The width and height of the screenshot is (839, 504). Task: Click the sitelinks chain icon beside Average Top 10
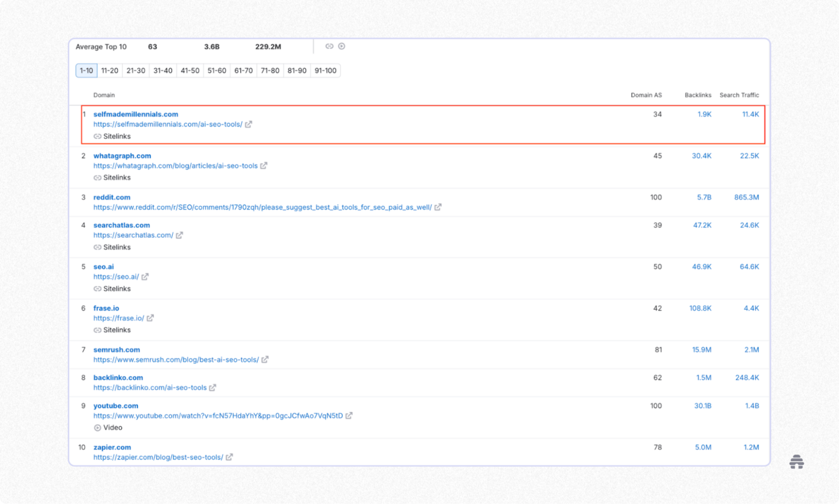[329, 46]
